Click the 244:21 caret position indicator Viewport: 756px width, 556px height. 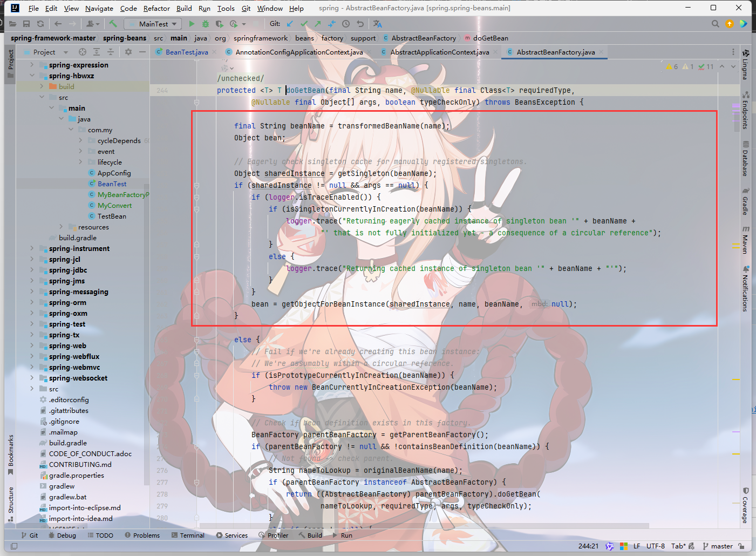(588, 546)
